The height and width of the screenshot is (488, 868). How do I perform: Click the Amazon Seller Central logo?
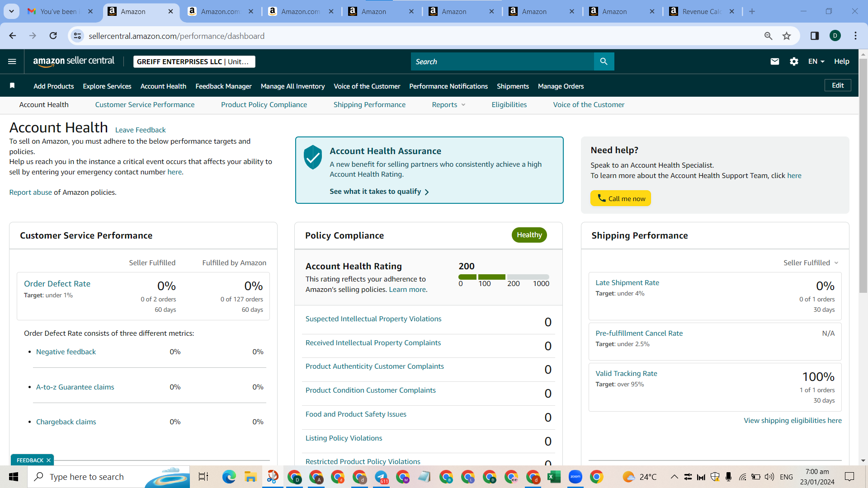point(74,61)
